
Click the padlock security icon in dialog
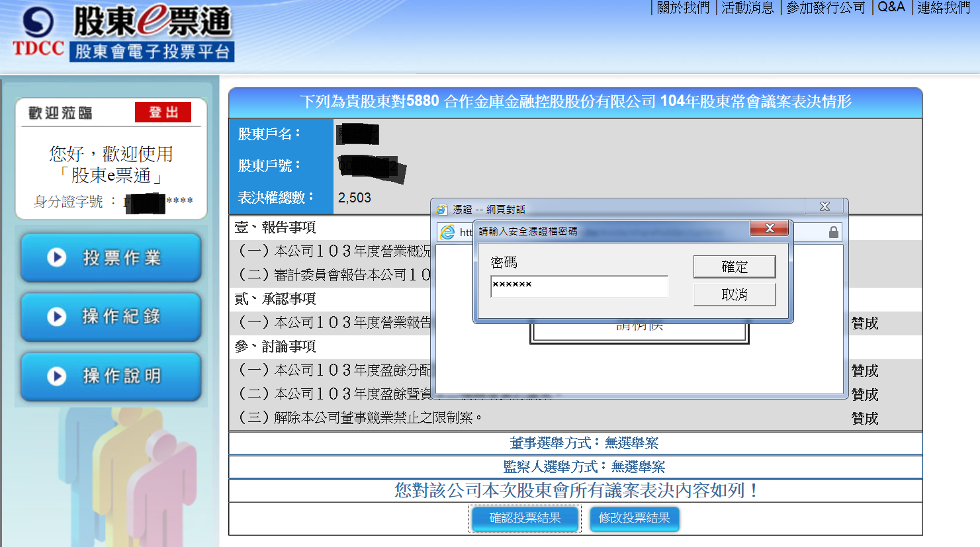(834, 232)
